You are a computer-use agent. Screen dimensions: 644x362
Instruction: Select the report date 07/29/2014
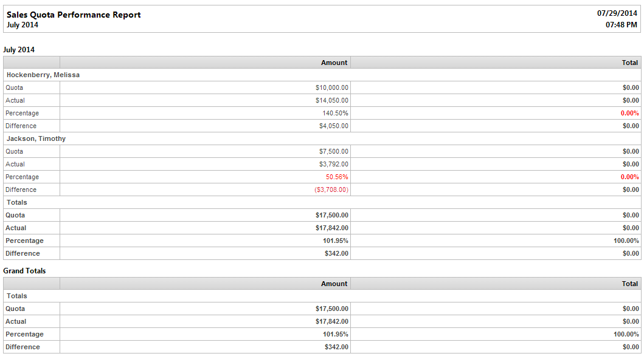pyautogui.click(x=617, y=13)
